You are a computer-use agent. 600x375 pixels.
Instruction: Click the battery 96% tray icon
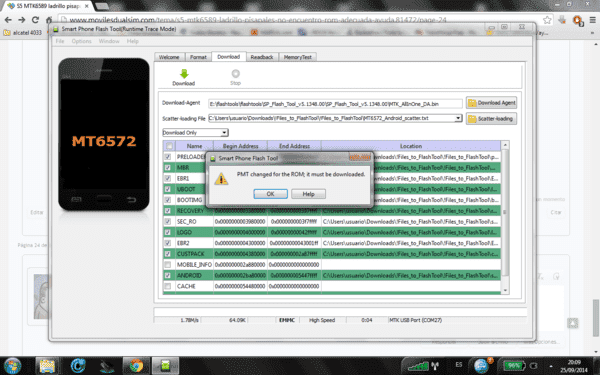pyautogui.click(x=513, y=366)
